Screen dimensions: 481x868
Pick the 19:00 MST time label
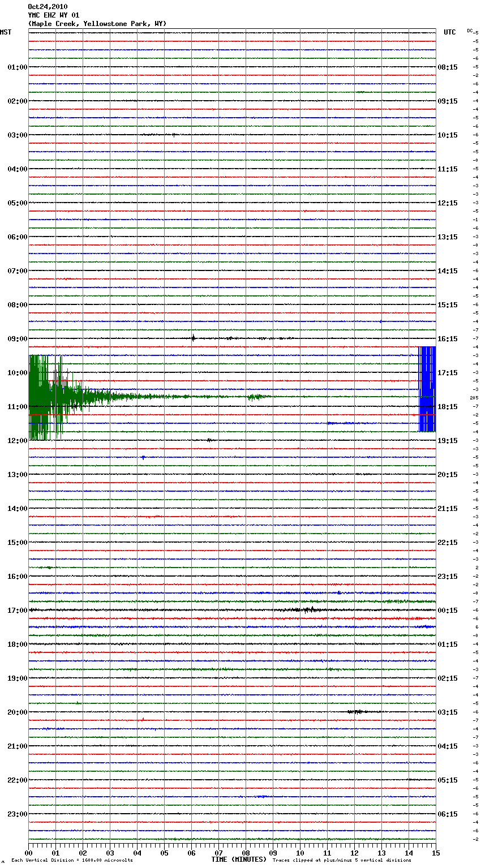coord(17,678)
